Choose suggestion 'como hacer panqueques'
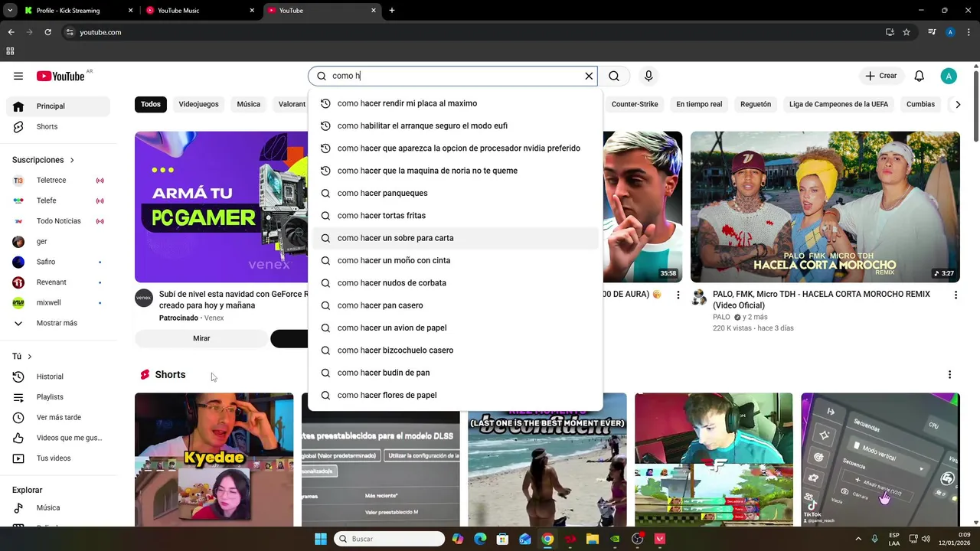This screenshot has width=980, height=551. pos(456,193)
